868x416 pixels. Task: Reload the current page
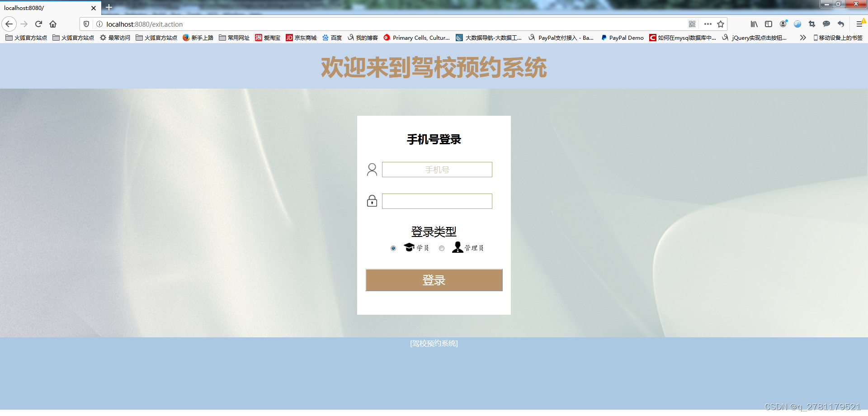38,24
